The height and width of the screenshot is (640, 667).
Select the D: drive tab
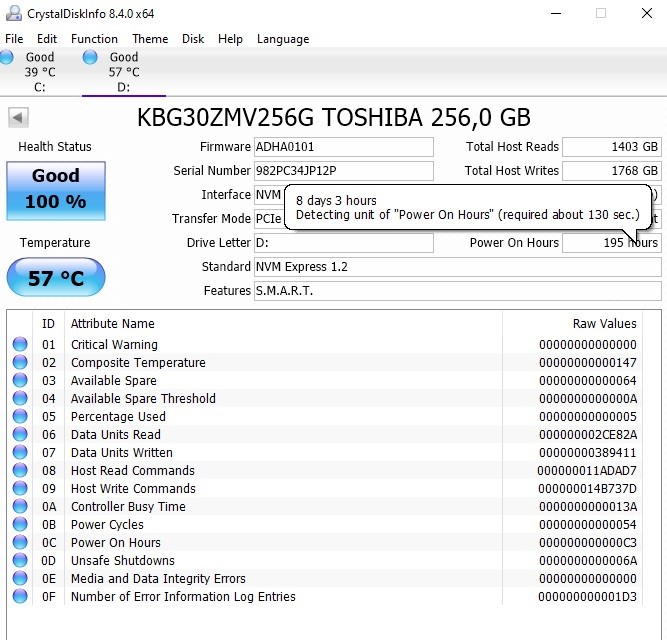pyautogui.click(x=124, y=72)
